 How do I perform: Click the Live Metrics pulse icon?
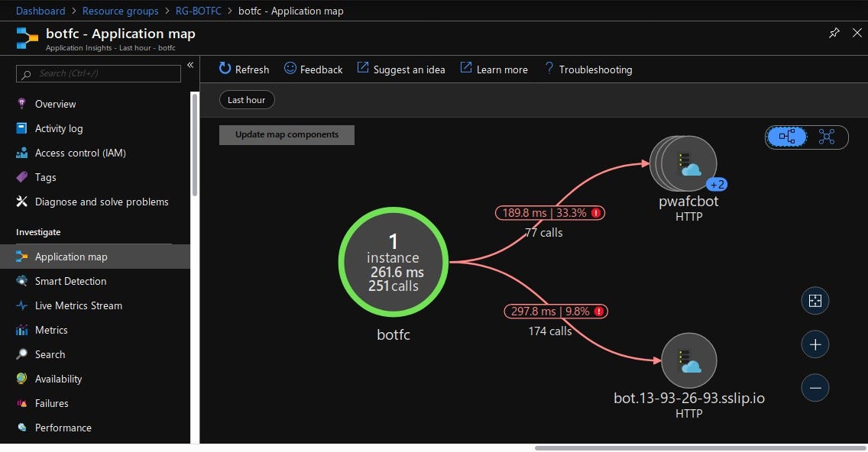(x=21, y=305)
